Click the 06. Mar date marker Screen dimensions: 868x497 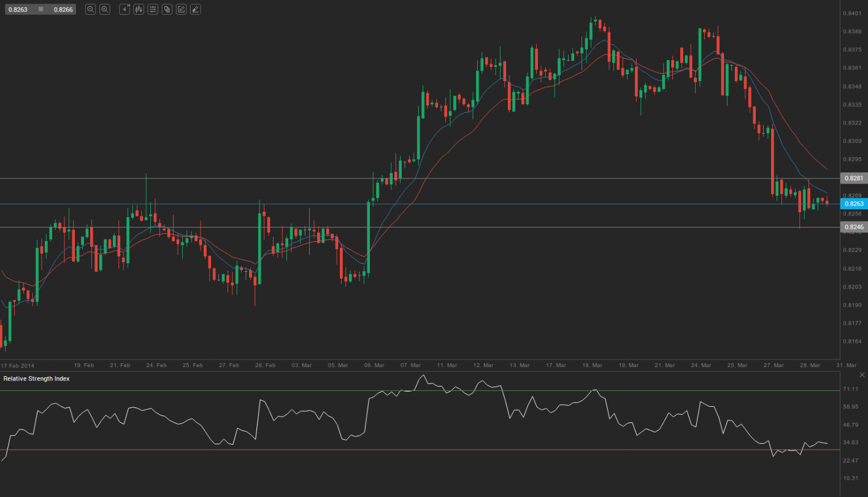(375, 365)
